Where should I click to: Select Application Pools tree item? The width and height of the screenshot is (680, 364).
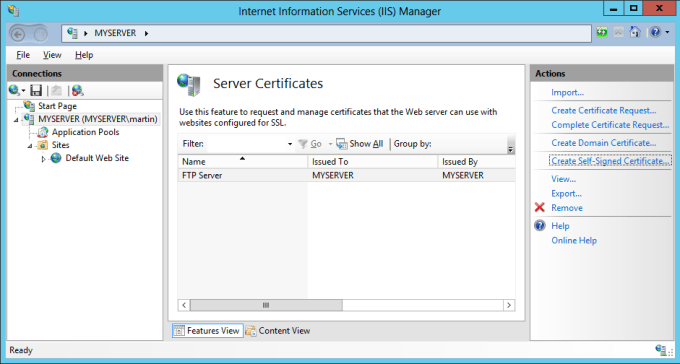85,132
